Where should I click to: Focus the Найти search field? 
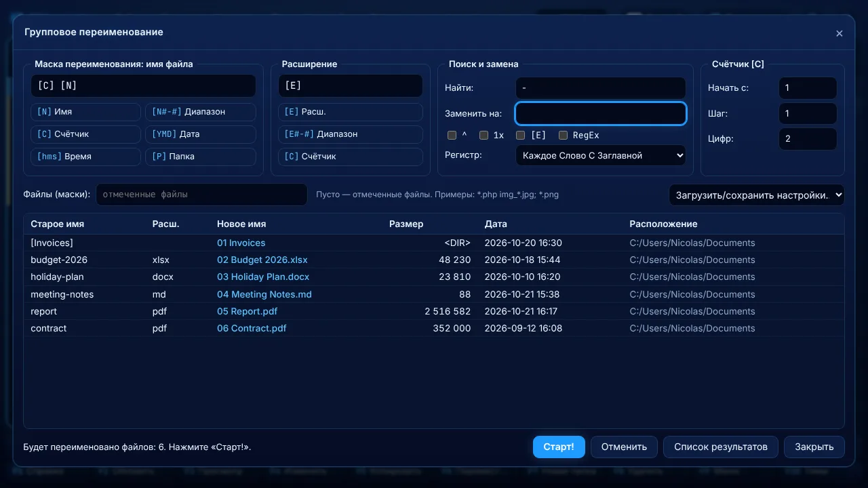tap(601, 88)
